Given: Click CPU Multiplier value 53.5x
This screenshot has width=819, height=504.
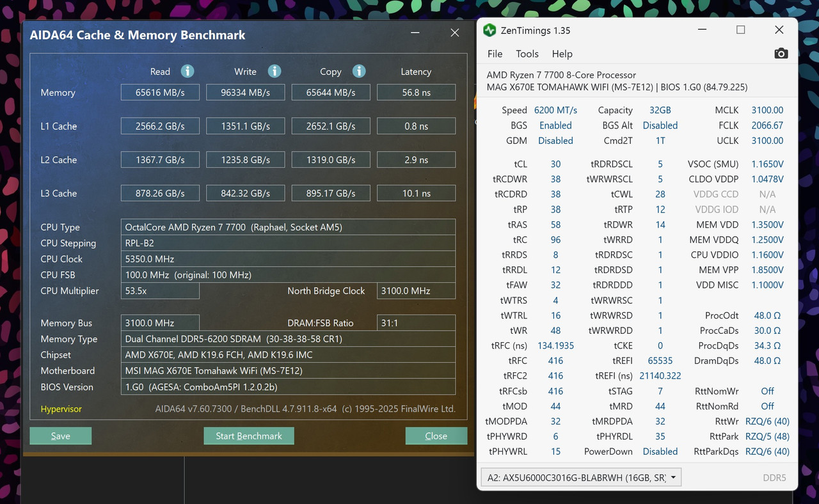Looking at the screenshot, I should pyautogui.click(x=160, y=290).
